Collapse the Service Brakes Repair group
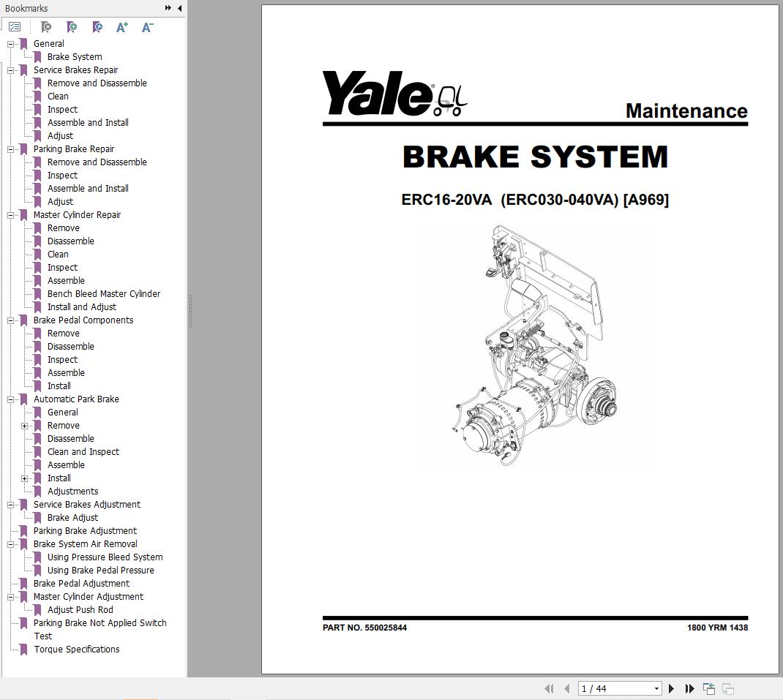 click(x=10, y=70)
